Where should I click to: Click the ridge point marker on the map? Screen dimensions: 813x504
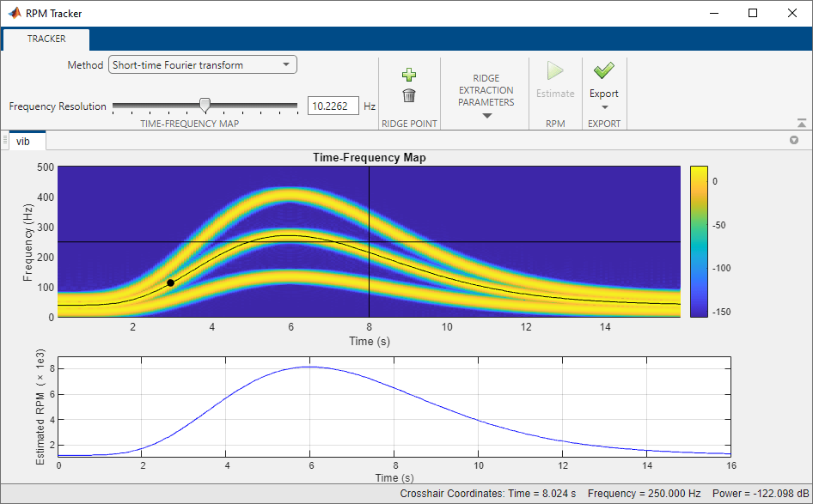pos(172,283)
